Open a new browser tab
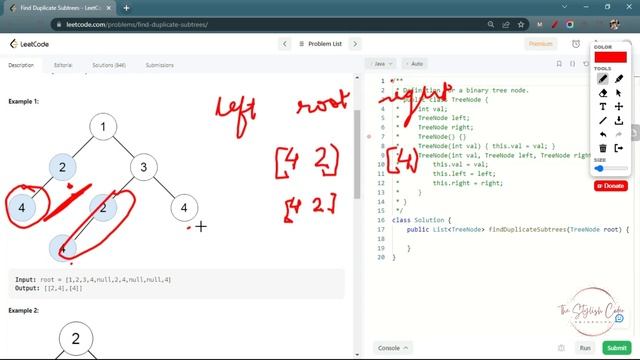 pos(127,8)
